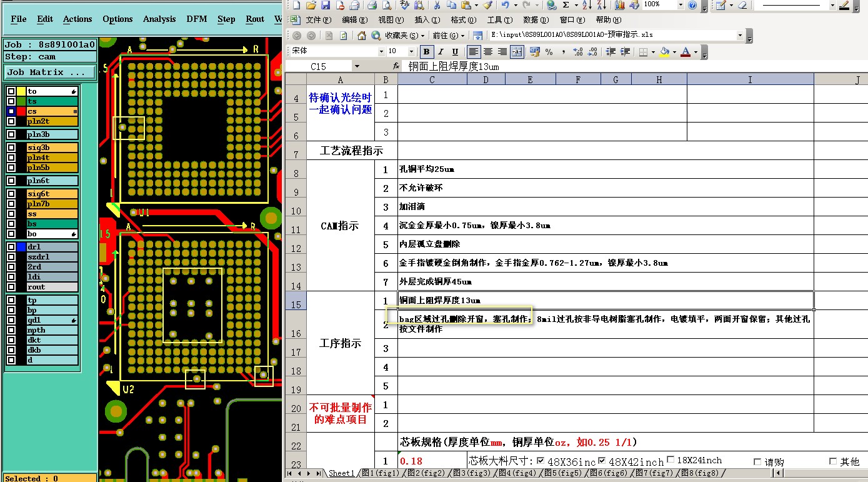Select layer row pln6t
The height and width of the screenshot is (482, 868).
(52, 181)
